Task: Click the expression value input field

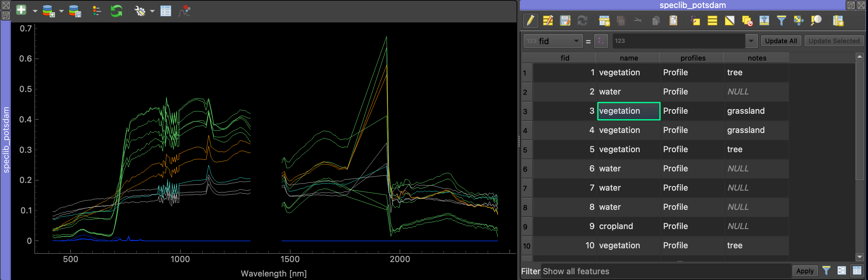Action: pos(679,41)
